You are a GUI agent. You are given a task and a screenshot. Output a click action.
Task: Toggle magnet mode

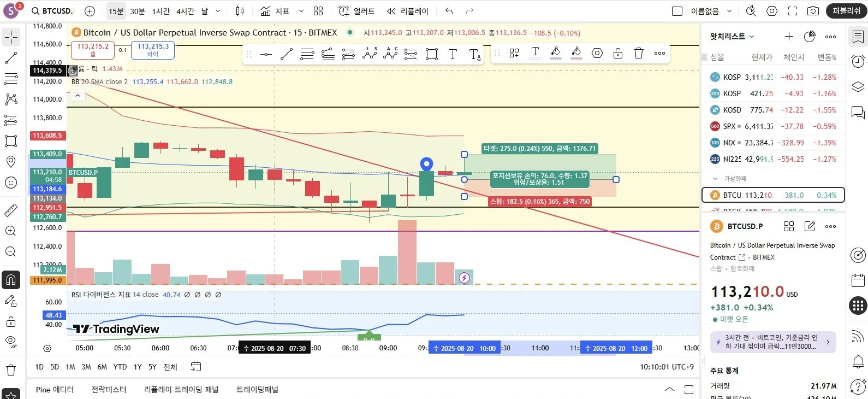11,280
